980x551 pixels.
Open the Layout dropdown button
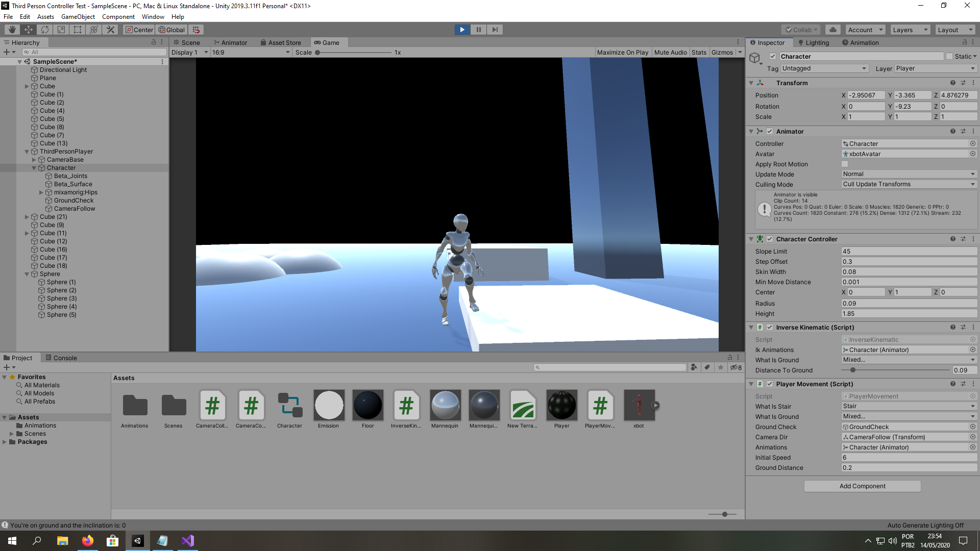coord(955,30)
